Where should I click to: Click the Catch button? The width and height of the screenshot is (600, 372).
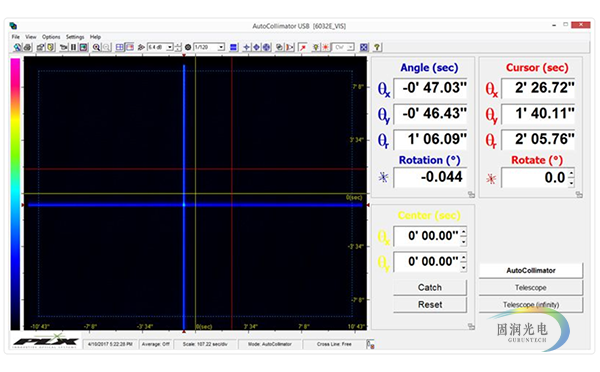click(x=430, y=287)
